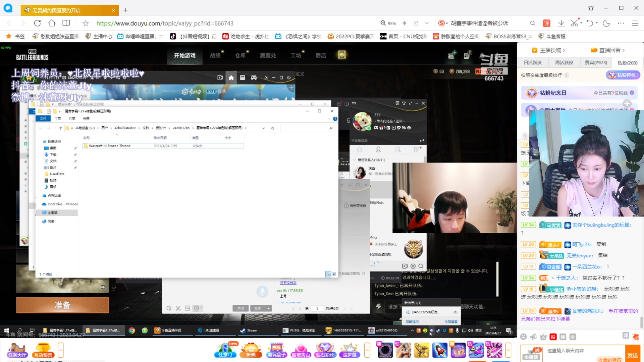This screenshot has height=362, width=644.
Task: Toggle the 滤 chat filter
Action: point(626,336)
